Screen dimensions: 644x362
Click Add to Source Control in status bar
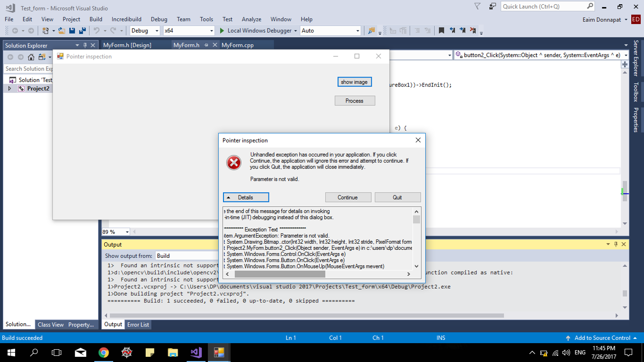coord(601,338)
